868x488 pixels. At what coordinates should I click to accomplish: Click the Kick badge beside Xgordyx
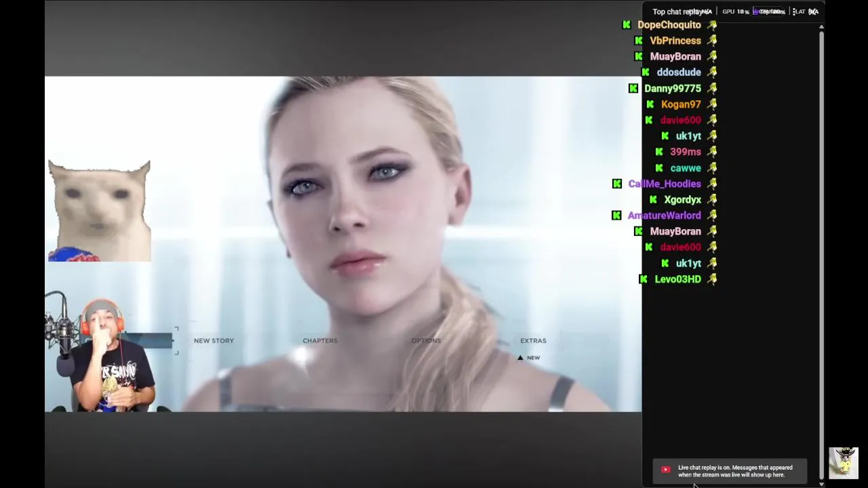click(653, 200)
